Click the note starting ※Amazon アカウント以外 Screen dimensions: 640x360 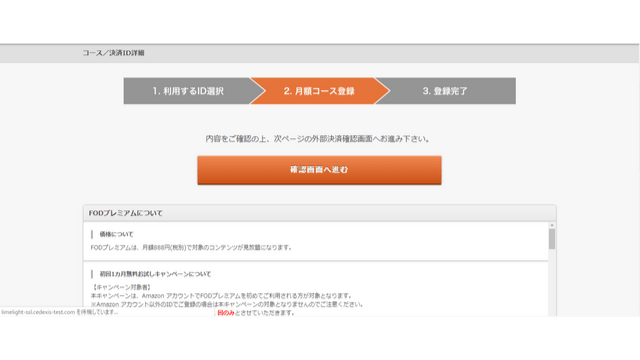227,304
